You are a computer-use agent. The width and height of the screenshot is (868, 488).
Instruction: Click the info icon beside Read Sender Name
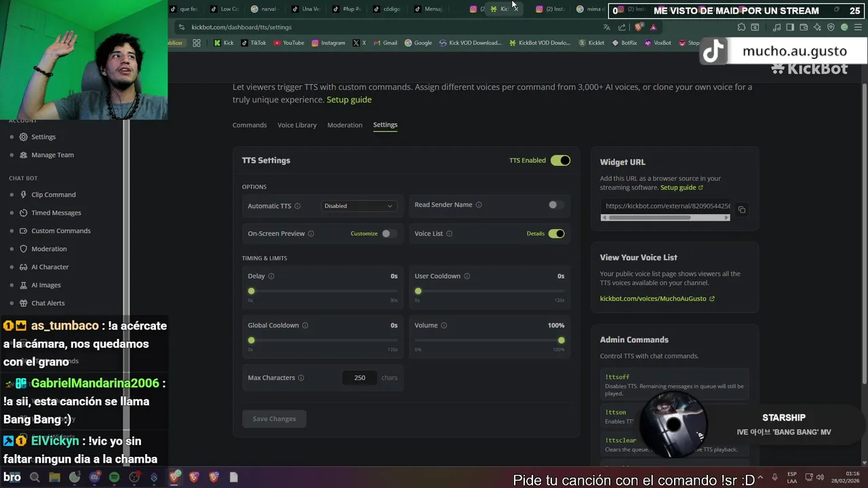(x=479, y=205)
